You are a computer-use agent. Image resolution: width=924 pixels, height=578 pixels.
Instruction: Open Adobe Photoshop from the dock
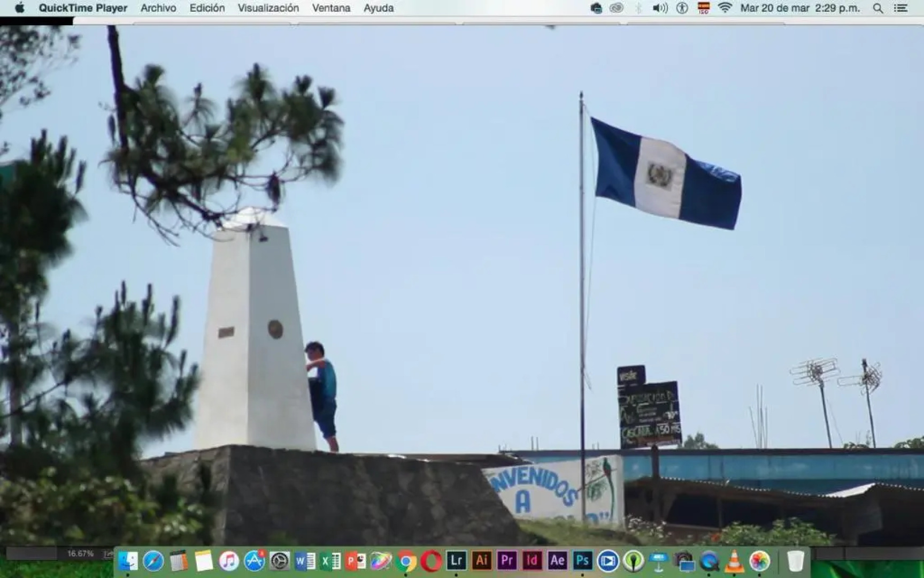tap(582, 560)
